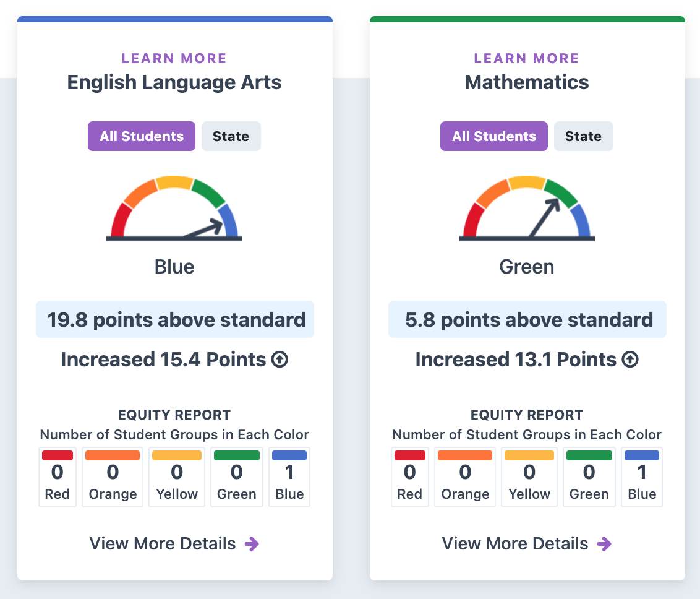The image size is (700, 599).
Task: Switch English Language Arts view to State
Action: (x=231, y=136)
